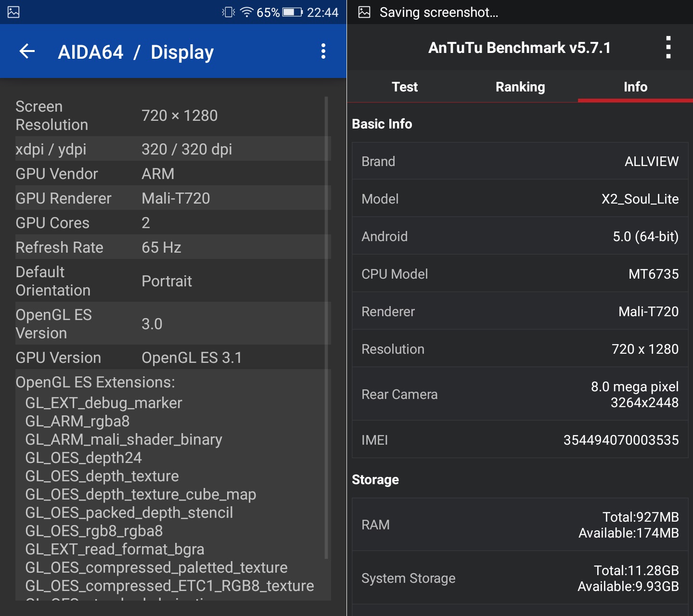The width and height of the screenshot is (693, 616).
Task: Tap the Saving screenshot notification text
Action: pos(439,12)
